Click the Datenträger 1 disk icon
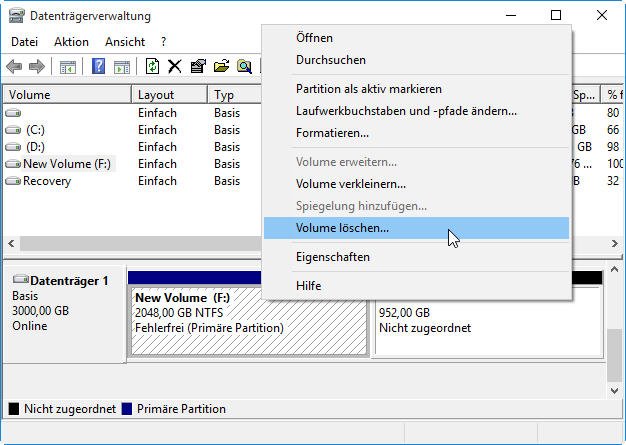The width and height of the screenshot is (626, 445). [x=21, y=279]
